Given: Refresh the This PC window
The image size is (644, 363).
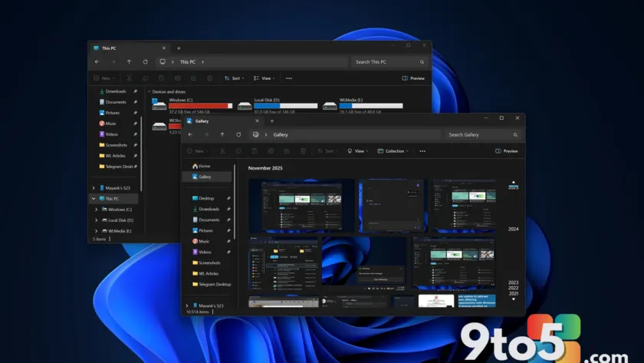Looking at the screenshot, I should point(146,61).
